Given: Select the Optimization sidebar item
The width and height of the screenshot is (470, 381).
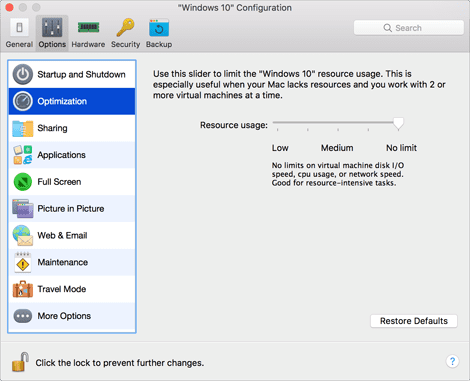Looking at the screenshot, I should pos(72,101).
